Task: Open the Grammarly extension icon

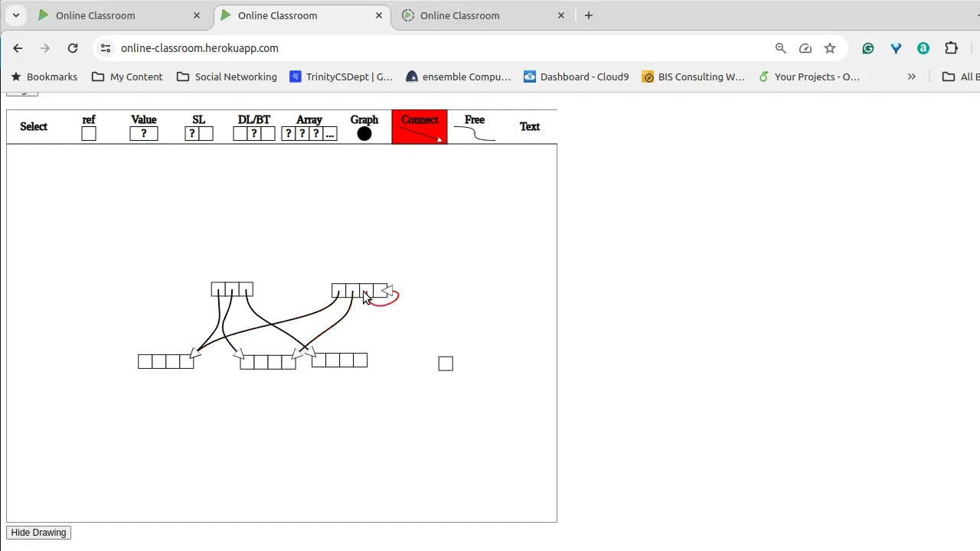Action: 868,48
